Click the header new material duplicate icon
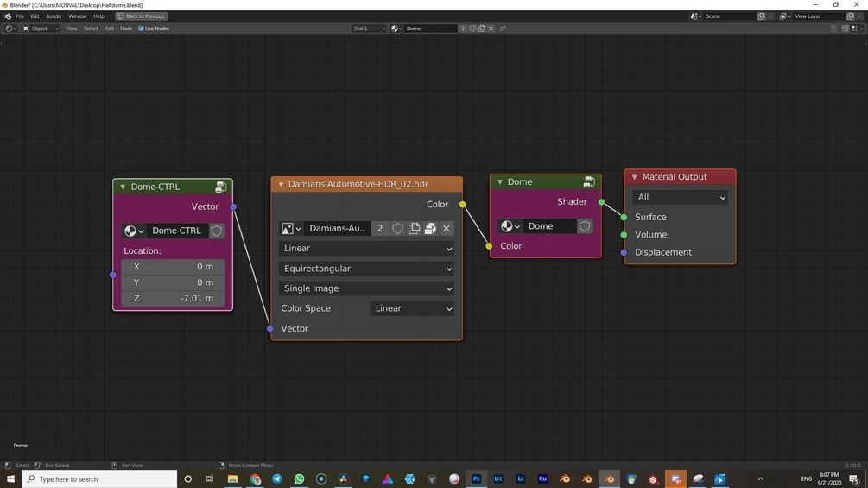 tap(482, 29)
